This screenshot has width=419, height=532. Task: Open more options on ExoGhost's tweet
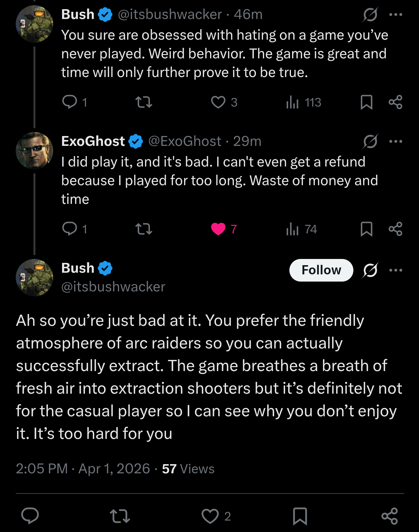[x=396, y=141]
